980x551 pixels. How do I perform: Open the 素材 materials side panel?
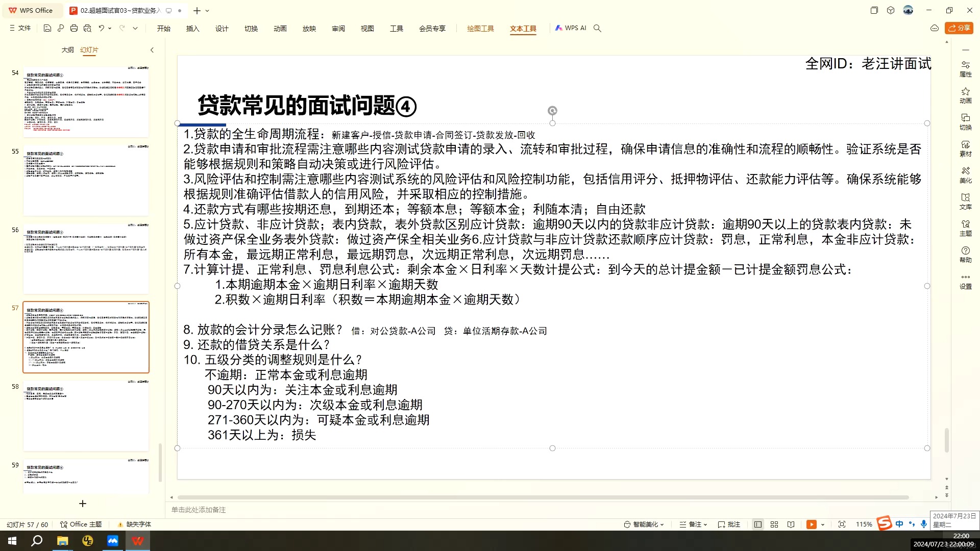tap(966, 148)
